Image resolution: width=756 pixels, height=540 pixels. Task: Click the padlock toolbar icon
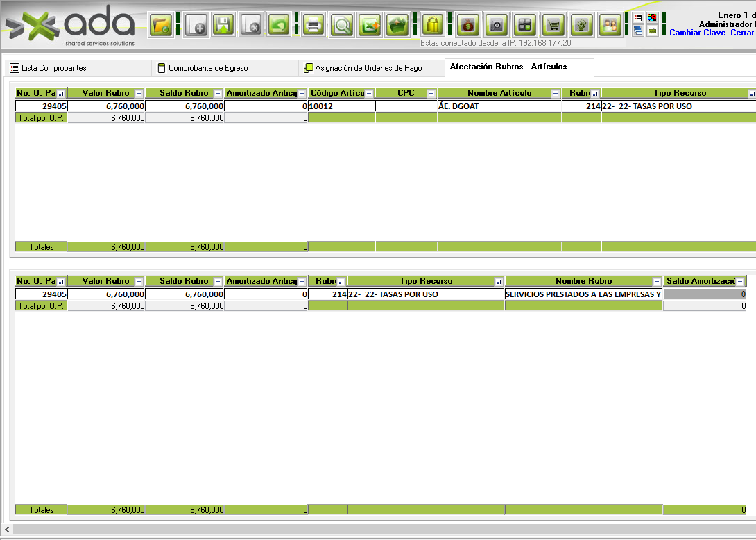coord(433,26)
